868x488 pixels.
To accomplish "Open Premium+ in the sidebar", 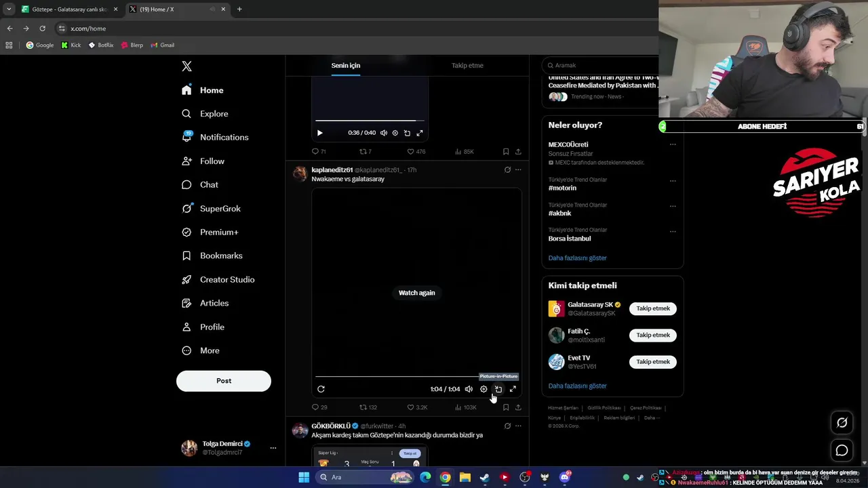I will [x=210, y=232].
